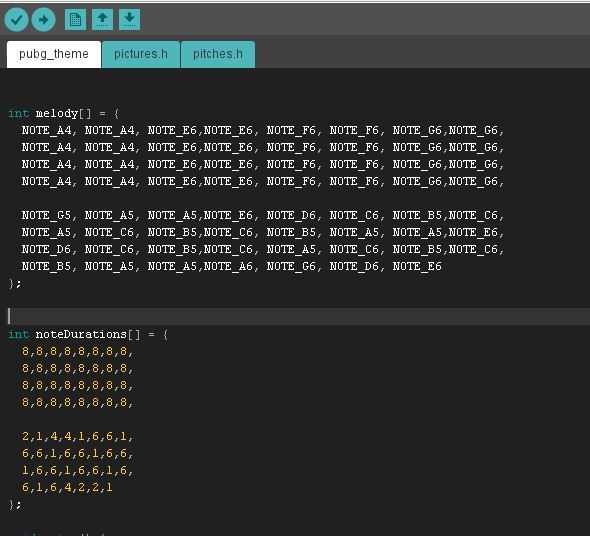590x536 pixels.
Task: Open the pictures.h tab
Action: point(141,54)
